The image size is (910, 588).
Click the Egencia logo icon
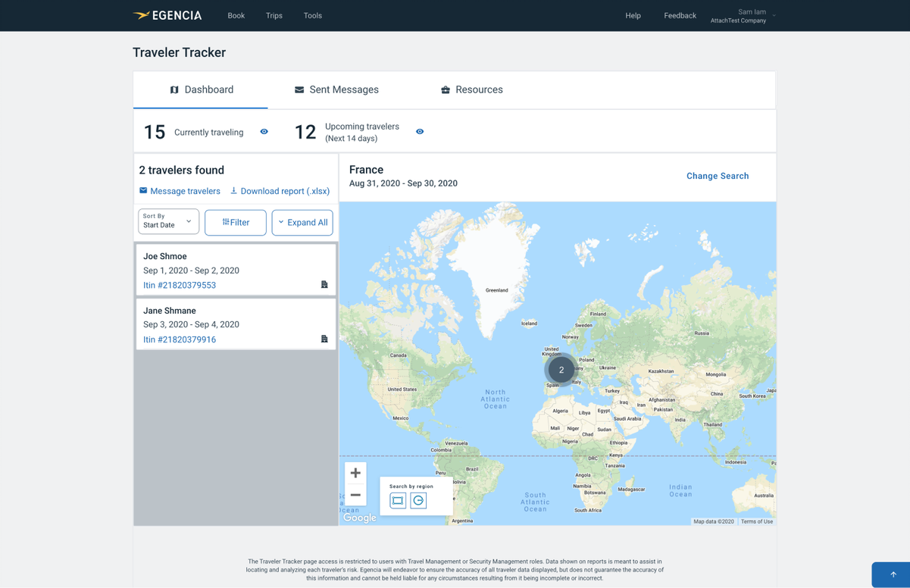142,15
